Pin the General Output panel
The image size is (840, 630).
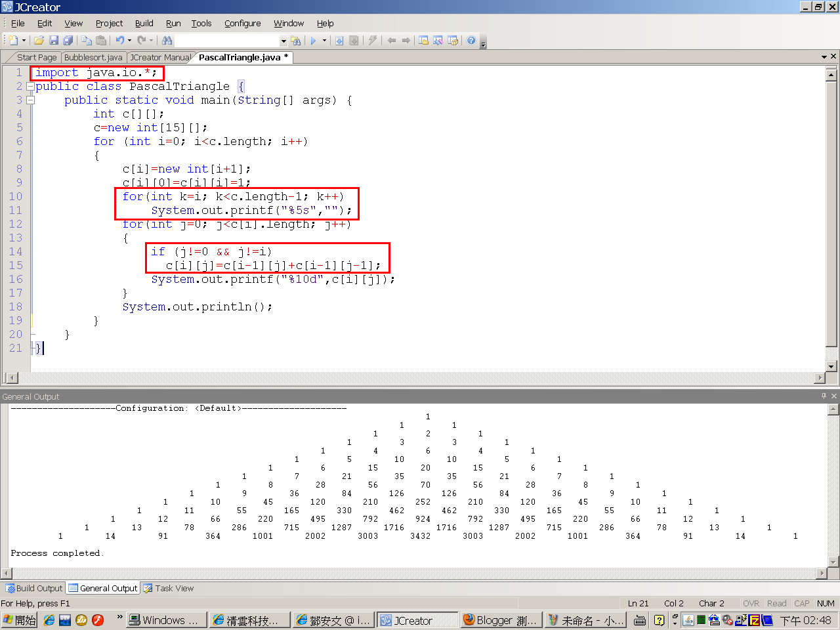tap(824, 396)
